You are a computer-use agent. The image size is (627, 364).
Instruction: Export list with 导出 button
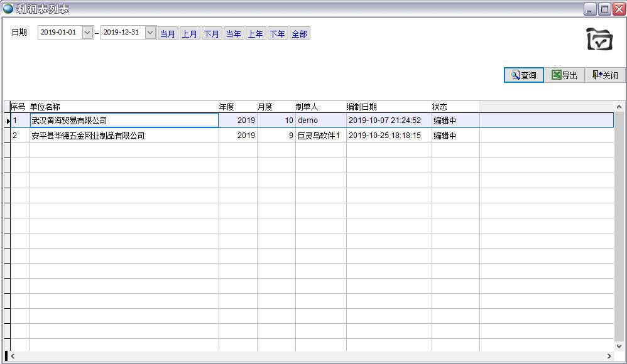pyautogui.click(x=564, y=75)
